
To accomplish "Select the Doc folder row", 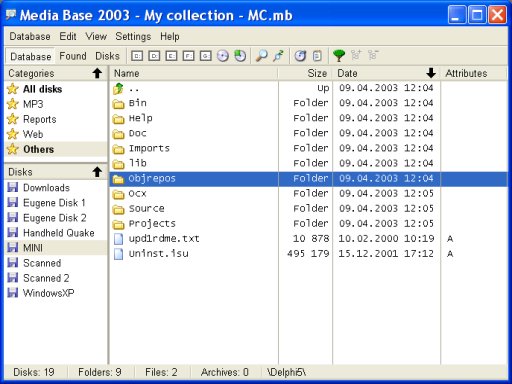I will (308, 133).
